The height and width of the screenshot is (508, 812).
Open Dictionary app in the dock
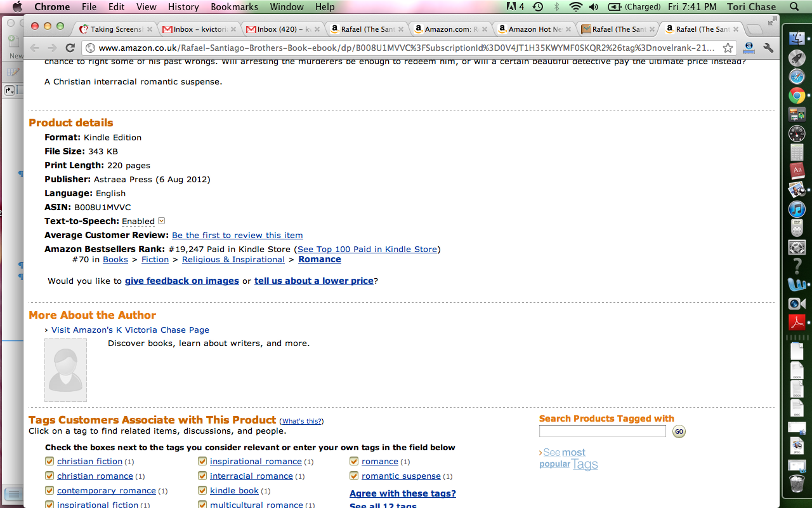[797, 171]
